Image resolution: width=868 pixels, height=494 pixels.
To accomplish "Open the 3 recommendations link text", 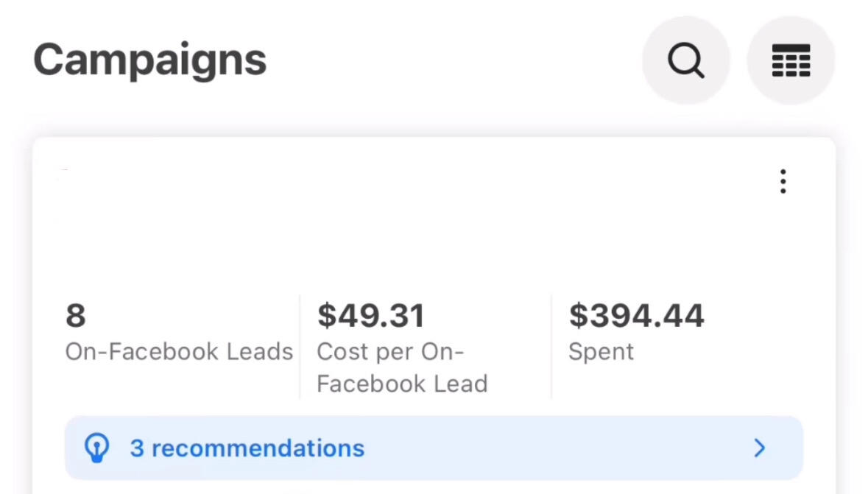I will click(247, 448).
